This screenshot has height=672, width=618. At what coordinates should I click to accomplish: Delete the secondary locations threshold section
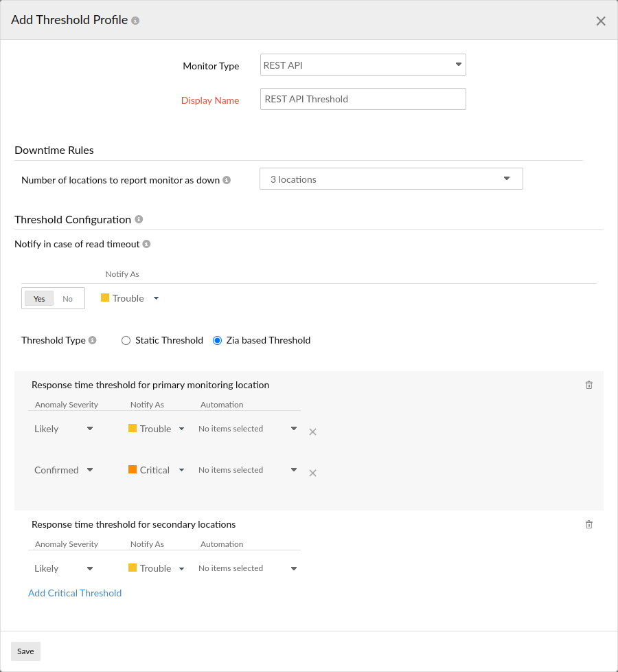tap(588, 524)
